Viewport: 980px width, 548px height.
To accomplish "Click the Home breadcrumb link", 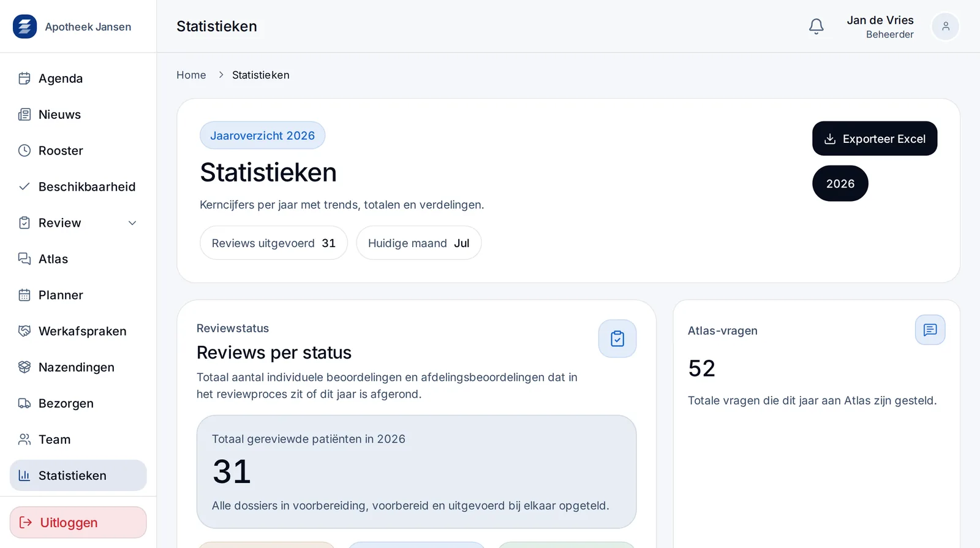I will coord(191,75).
